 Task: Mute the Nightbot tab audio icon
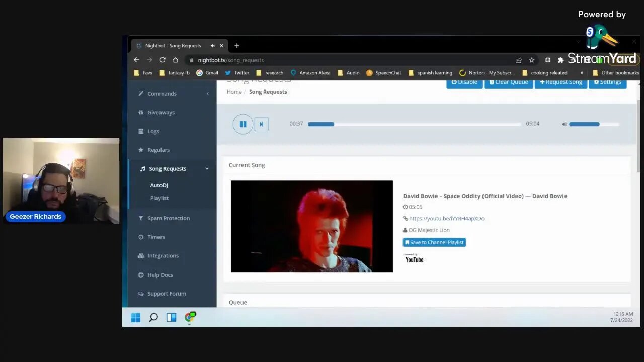pos(213,46)
